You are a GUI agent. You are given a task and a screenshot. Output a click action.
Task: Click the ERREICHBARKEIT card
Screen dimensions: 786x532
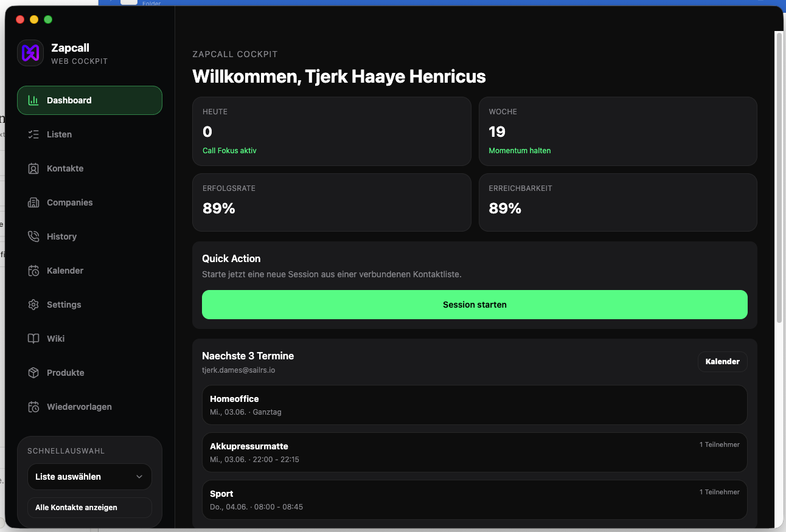pos(618,202)
